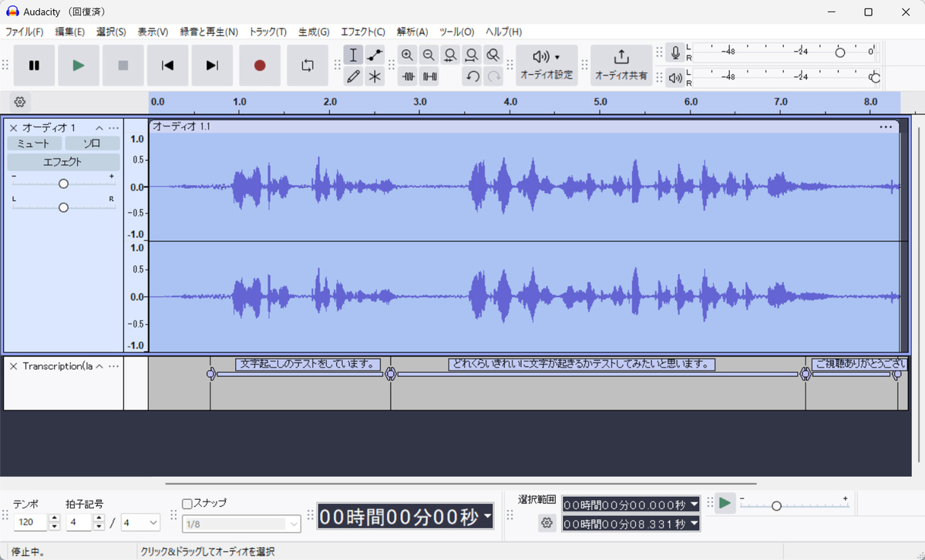Start playback with the green Play button
Viewport: 925px width, 560px height.
click(x=79, y=65)
